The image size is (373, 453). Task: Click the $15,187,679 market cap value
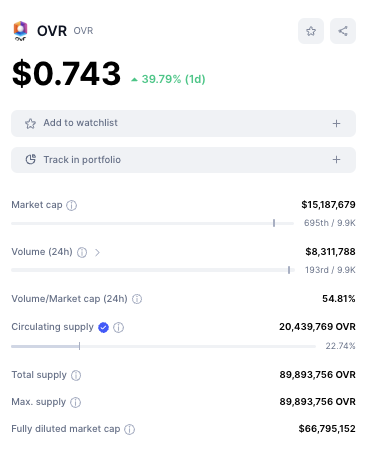(x=328, y=205)
